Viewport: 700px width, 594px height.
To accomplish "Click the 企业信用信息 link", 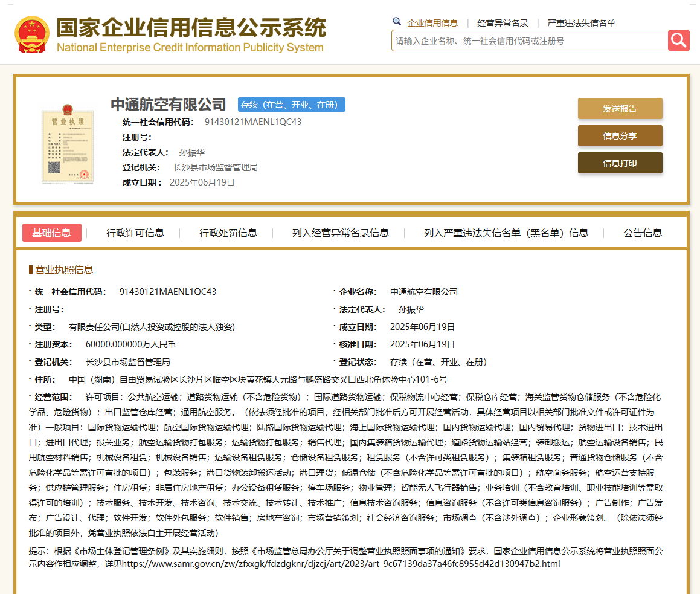I will 432,22.
